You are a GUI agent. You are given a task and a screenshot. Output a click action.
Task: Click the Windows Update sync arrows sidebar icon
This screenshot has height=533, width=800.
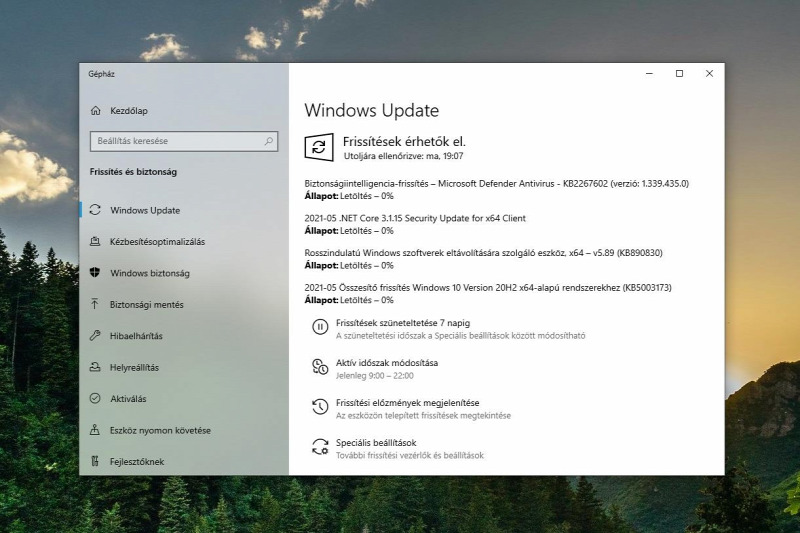tap(95, 210)
